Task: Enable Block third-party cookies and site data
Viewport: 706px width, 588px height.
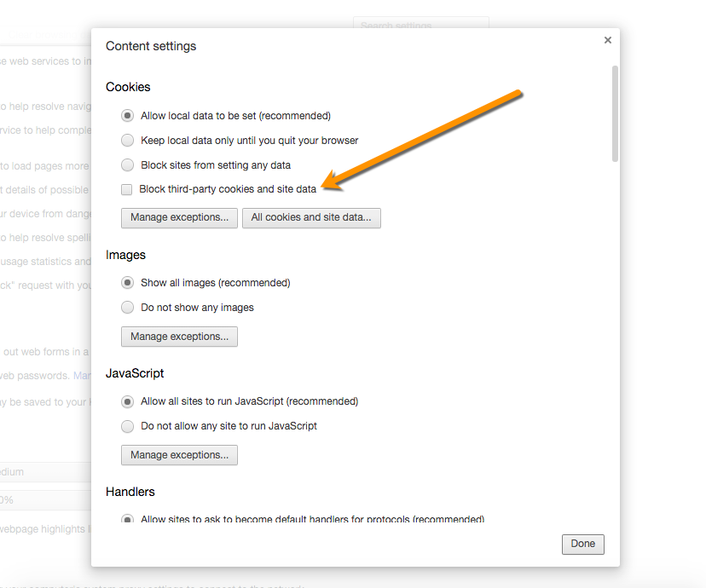Action: click(x=127, y=189)
